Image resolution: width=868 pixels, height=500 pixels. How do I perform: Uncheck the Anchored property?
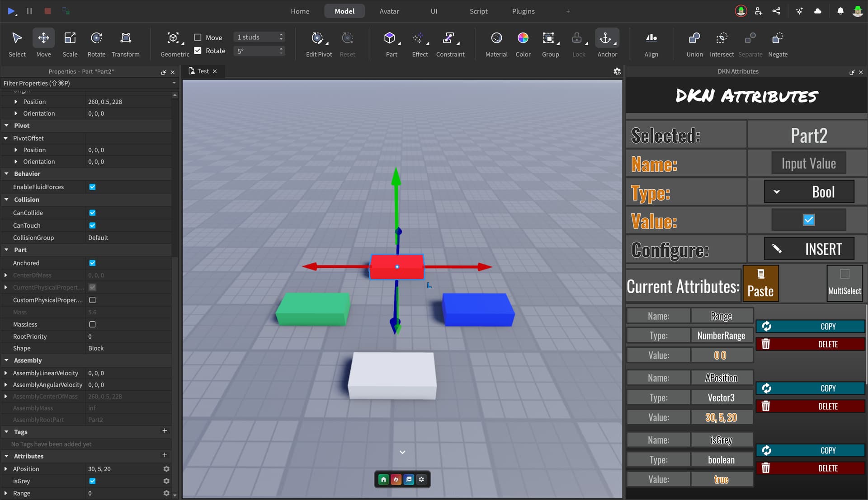point(92,263)
